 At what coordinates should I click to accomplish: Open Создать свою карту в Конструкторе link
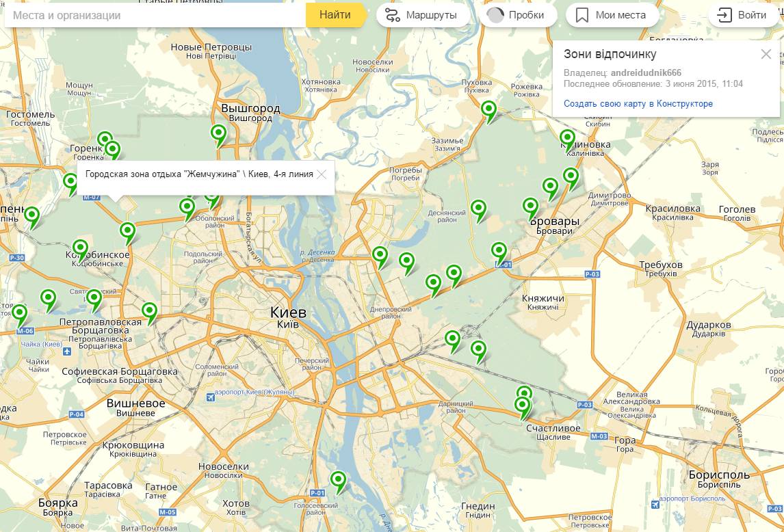pos(638,104)
